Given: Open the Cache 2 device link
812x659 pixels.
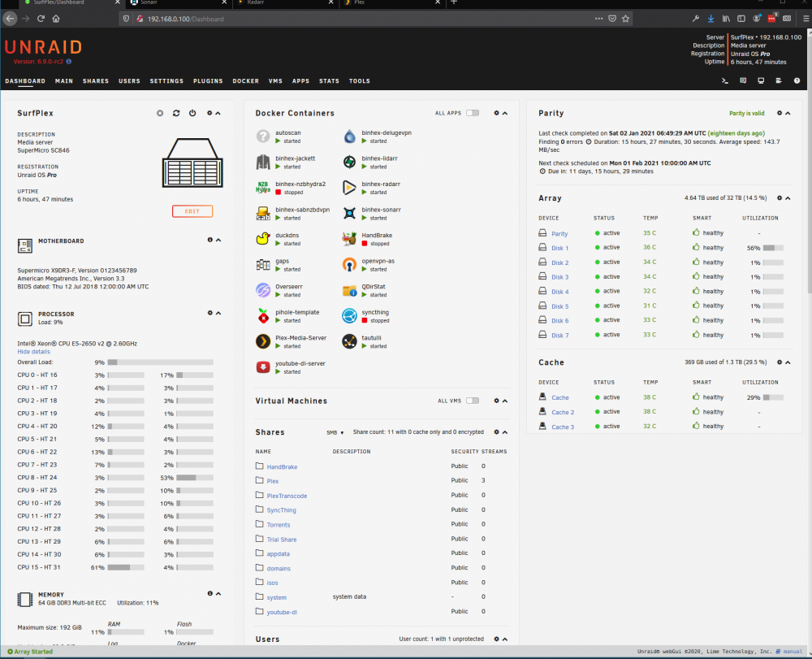Looking at the screenshot, I should pos(563,413).
